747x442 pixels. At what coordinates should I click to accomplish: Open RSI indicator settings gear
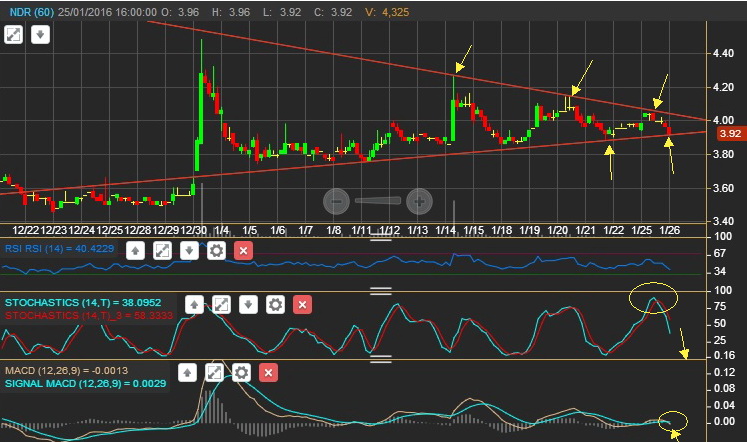point(216,251)
